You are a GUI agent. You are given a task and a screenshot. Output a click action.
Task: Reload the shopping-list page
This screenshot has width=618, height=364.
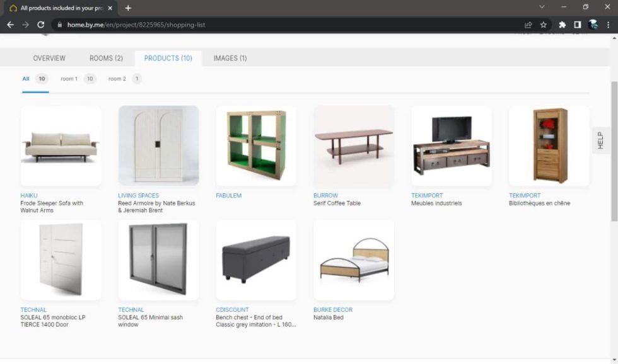[40, 25]
